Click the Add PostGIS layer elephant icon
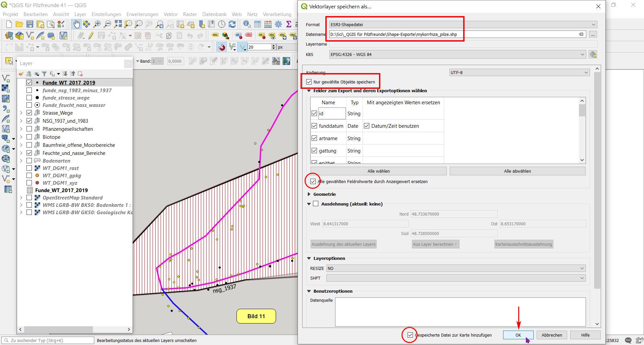This screenshot has width=644, height=345. pyautogui.click(x=6, y=138)
